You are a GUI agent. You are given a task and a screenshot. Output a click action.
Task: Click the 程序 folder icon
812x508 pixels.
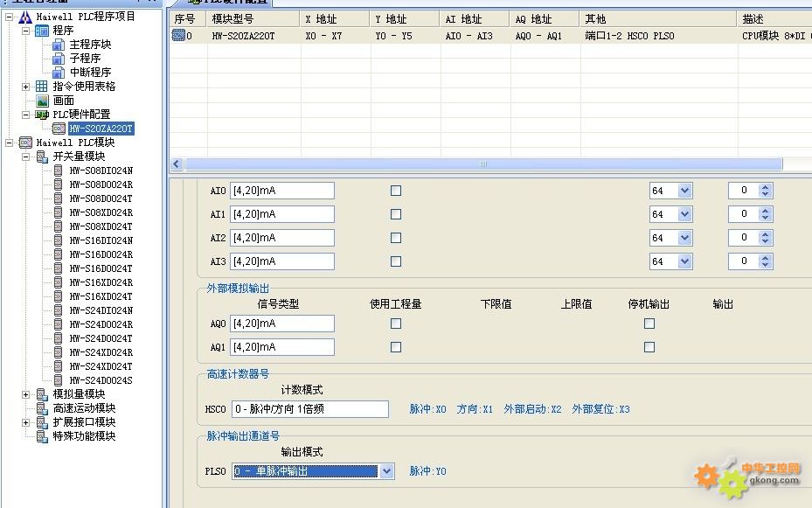pyautogui.click(x=42, y=31)
